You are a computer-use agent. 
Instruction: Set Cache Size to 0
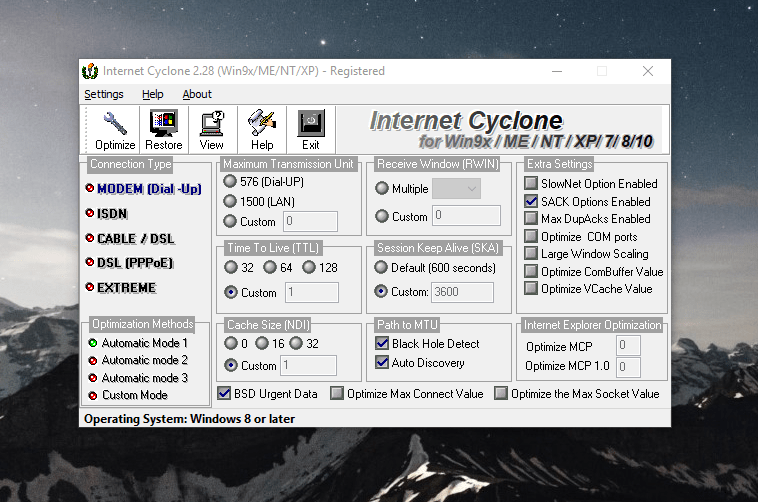pos(231,343)
